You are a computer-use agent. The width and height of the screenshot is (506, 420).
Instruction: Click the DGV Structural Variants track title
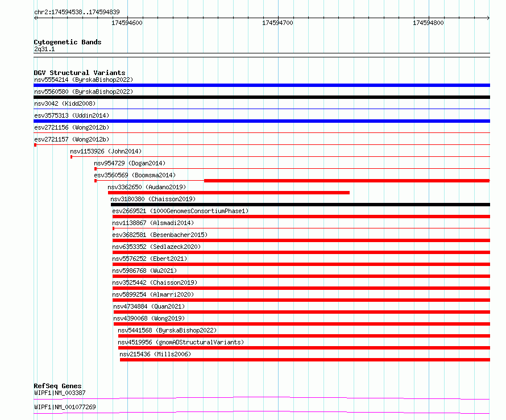coord(80,73)
